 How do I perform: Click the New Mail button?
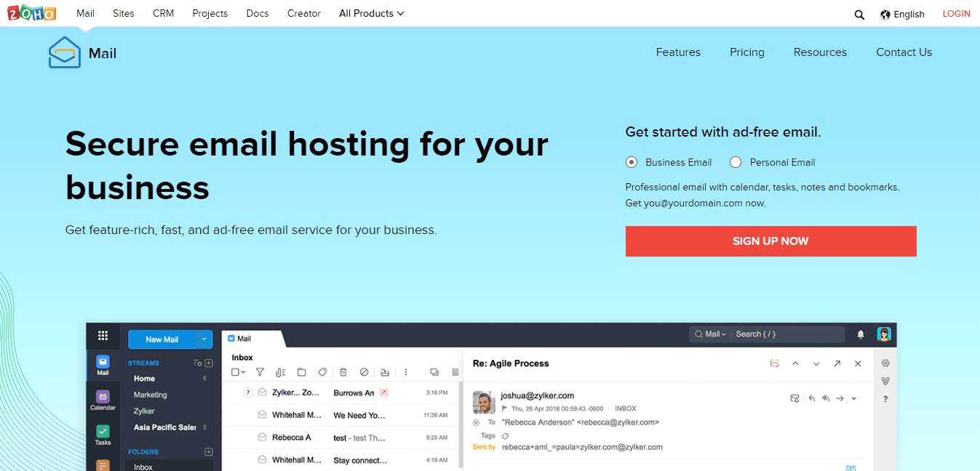162,339
